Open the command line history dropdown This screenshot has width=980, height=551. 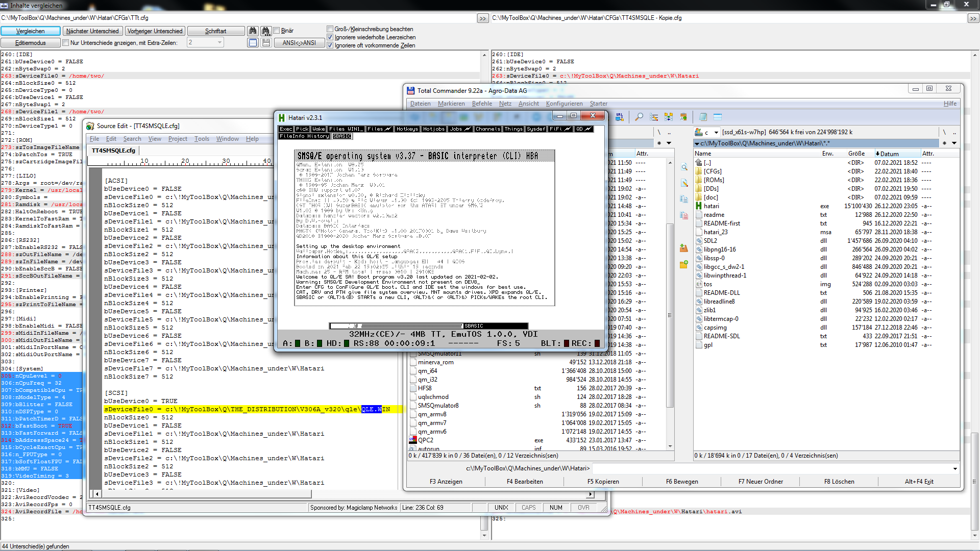[955, 468]
